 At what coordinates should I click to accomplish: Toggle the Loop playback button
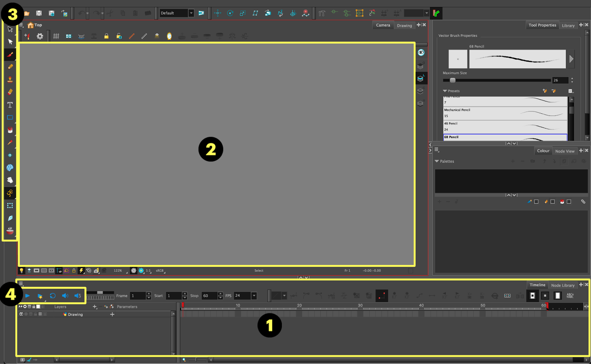52,296
